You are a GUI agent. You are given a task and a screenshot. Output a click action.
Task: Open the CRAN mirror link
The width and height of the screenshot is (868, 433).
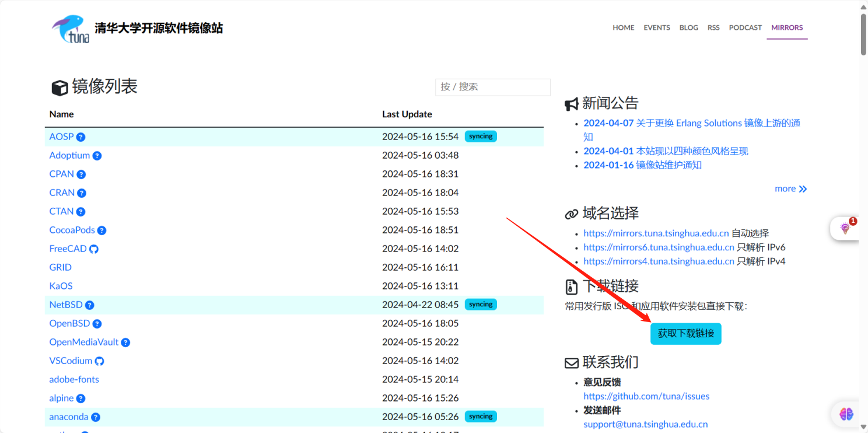point(62,193)
